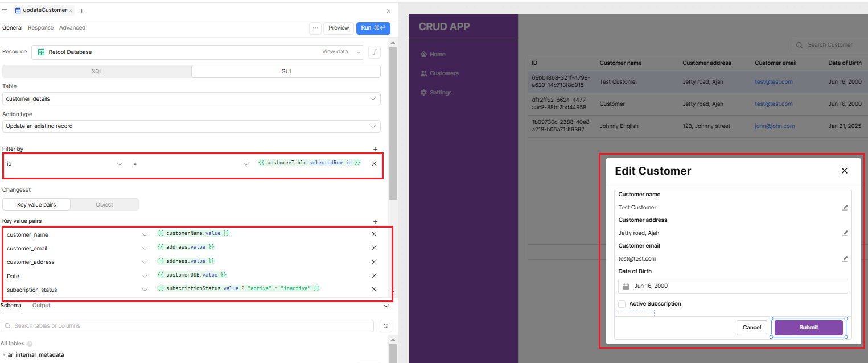Image resolution: width=868 pixels, height=363 pixels.
Task: Collapse the ar_internal_metadata table tree
Action: point(3,355)
